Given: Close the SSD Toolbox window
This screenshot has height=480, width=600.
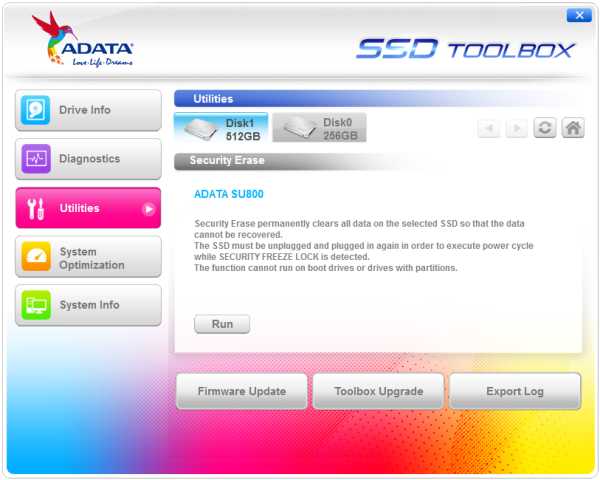Looking at the screenshot, I should [579, 15].
